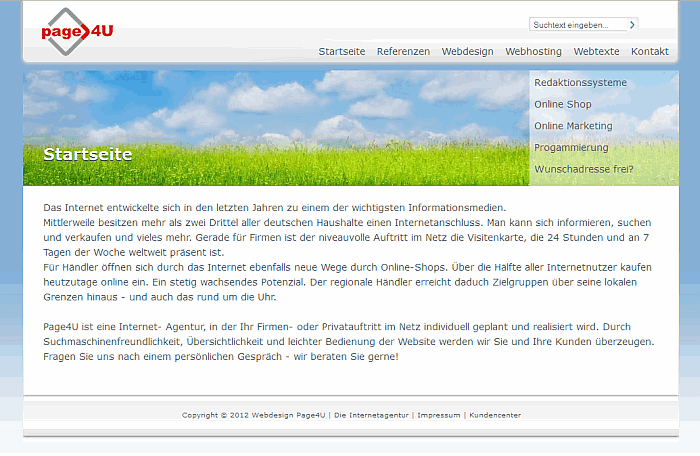Click the paragraph starting 'Page4U ist eine Internet- Agentur'
Screen dimensions: 700x456
click(x=349, y=342)
